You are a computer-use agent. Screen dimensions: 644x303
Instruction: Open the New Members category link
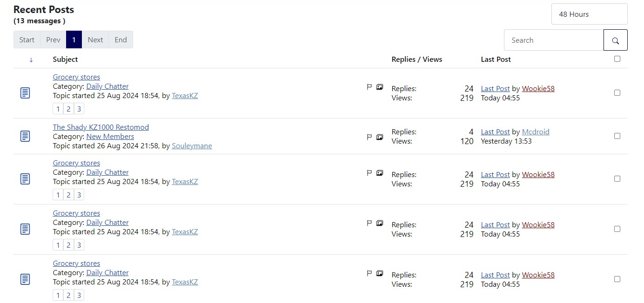point(110,137)
